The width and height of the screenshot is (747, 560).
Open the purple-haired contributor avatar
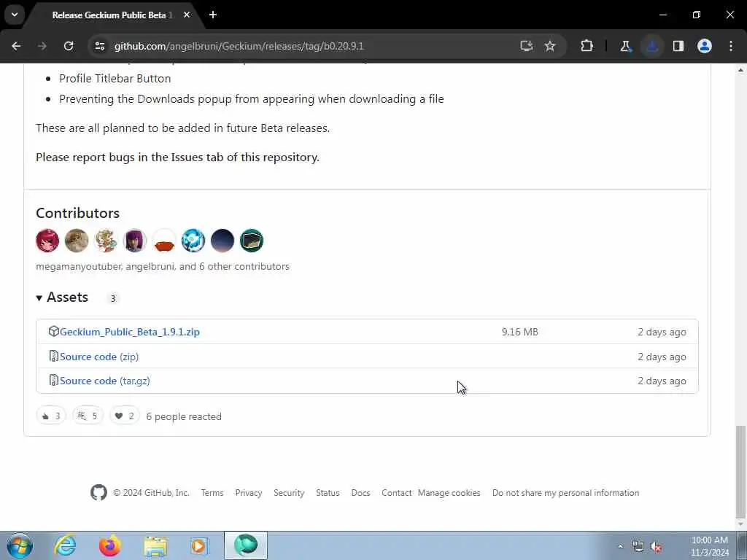(135, 241)
